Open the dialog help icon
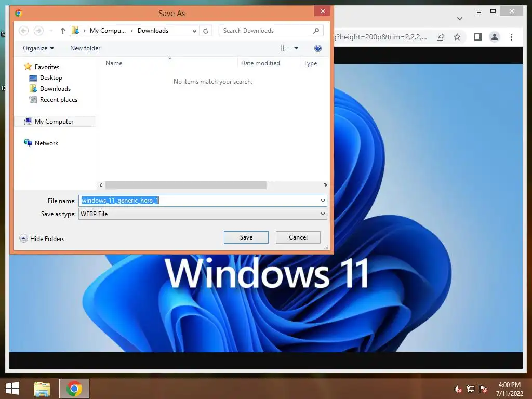This screenshot has height=399, width=532. (x=317, y=48)
